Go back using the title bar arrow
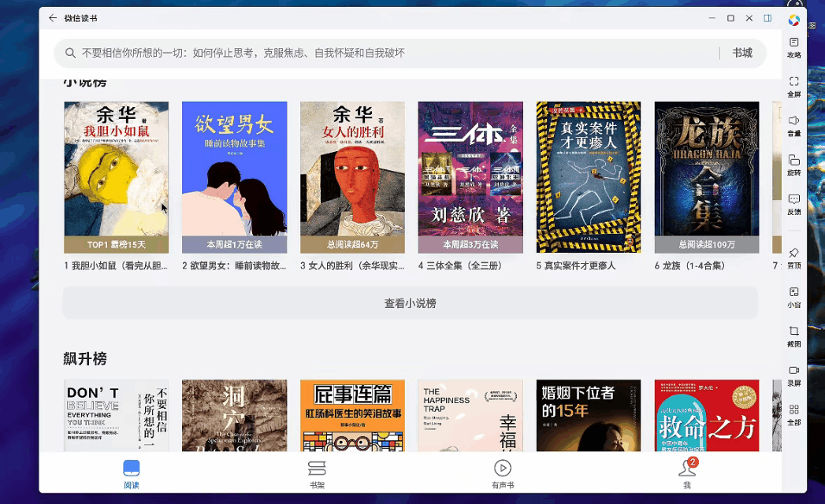This screenshot has height=504, width=825. pyautogui.click(x=53, y=18)
